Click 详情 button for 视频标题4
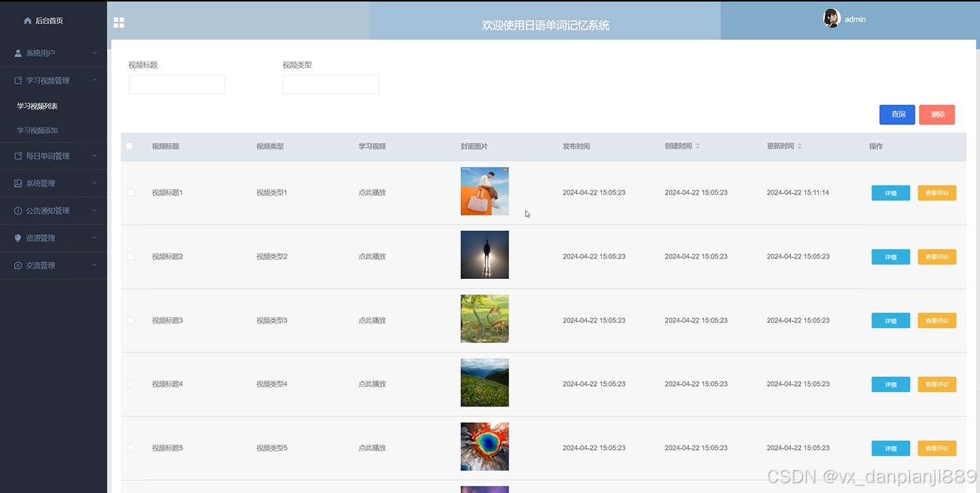The image size is (980, 493). [x=890, y=384]
